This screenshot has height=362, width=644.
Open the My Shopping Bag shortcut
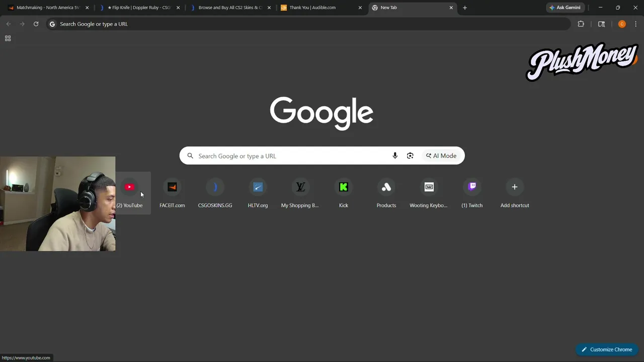(300, 193)
